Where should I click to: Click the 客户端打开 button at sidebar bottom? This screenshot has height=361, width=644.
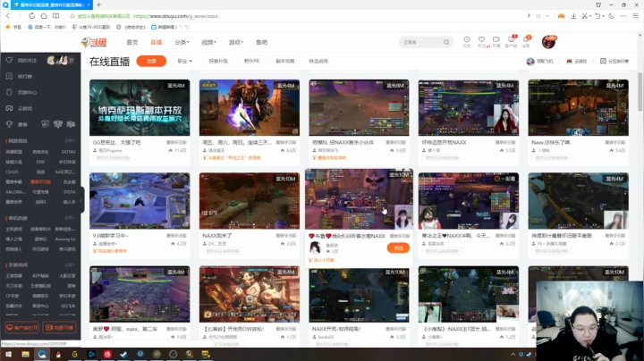tap(21, 327)
